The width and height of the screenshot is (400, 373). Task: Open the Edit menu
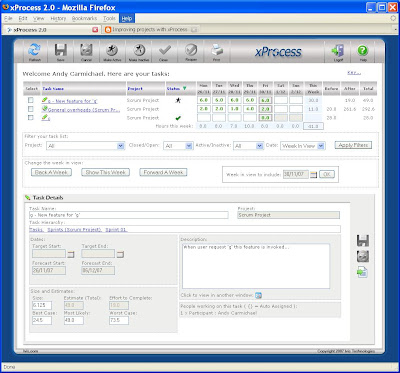(x=23, y=18)
